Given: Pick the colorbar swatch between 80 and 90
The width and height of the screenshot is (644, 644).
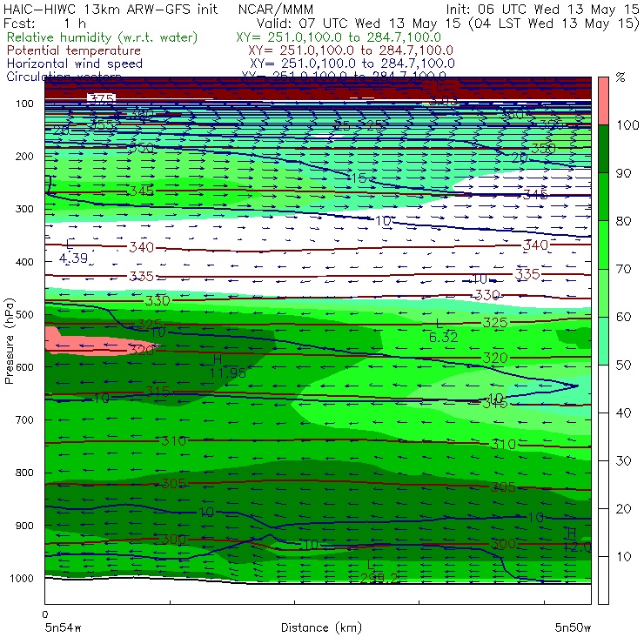Looking at the screenshot, I should click(603, 197).
